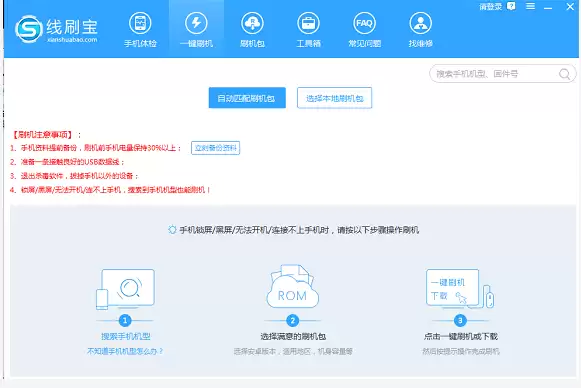Viewport: 581px width, 388px height.
Task: Click the 自动匹配刷机包 button
Action: [x=247, y=98]
